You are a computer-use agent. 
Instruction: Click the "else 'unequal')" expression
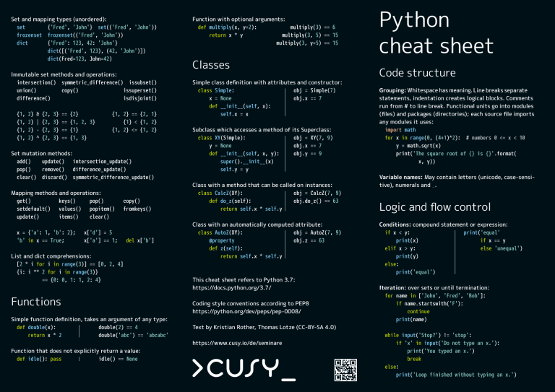click(x=502, y=248)
